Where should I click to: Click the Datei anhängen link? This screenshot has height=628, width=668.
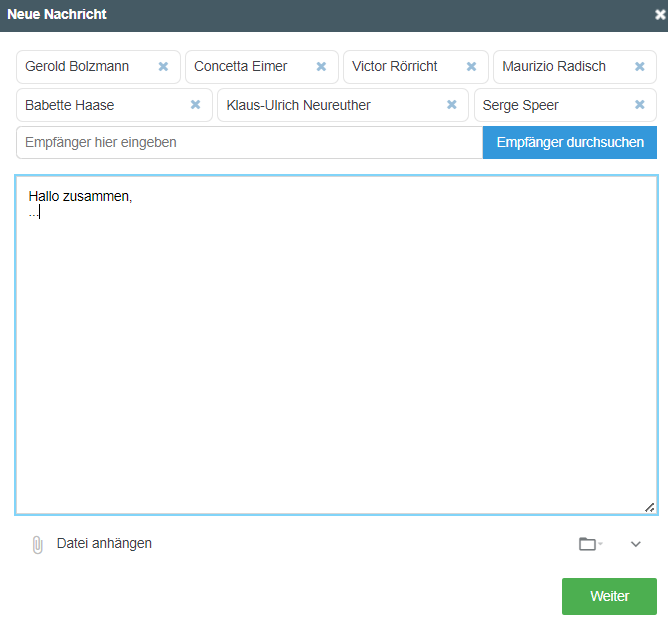click(x=104, y=544)
